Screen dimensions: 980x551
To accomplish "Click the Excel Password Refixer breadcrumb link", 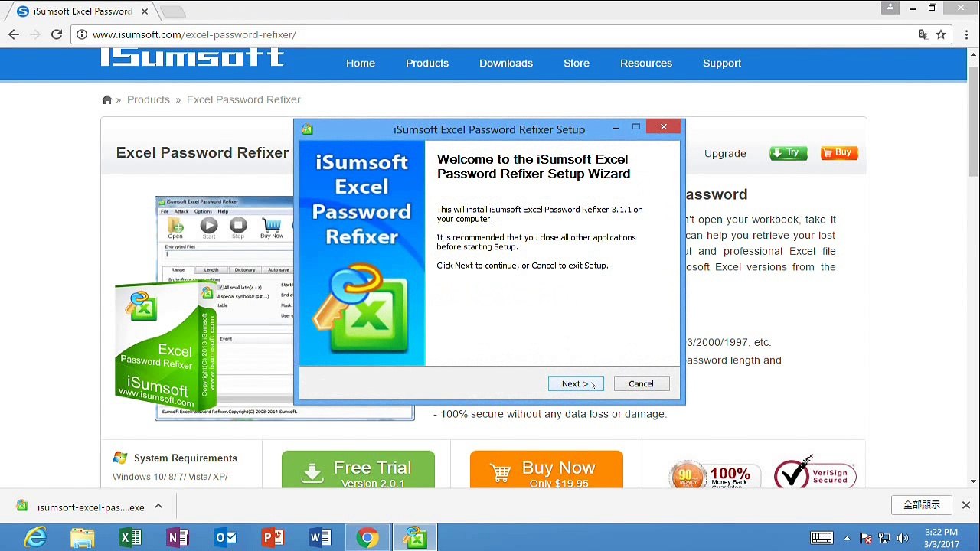I will [243, 99].
